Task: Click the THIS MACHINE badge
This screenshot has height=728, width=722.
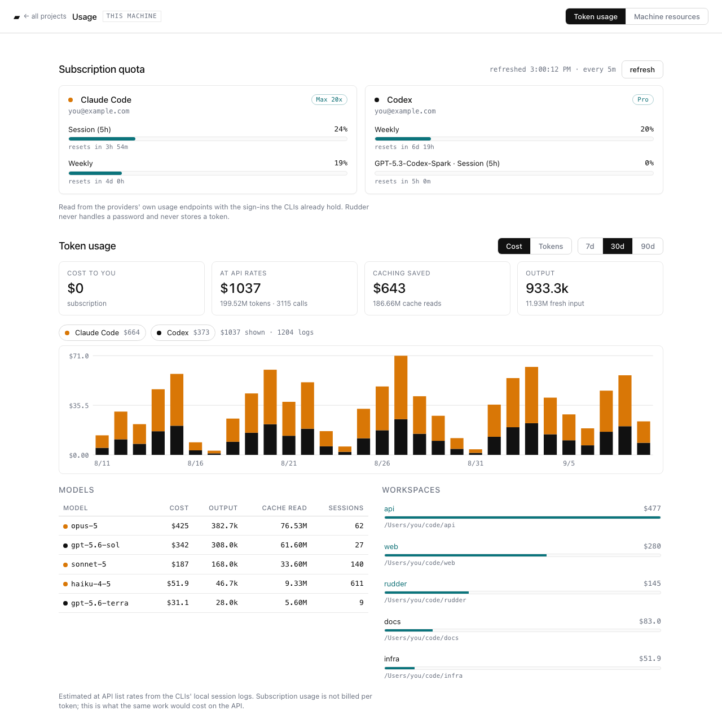Action: tap(131, 16)
